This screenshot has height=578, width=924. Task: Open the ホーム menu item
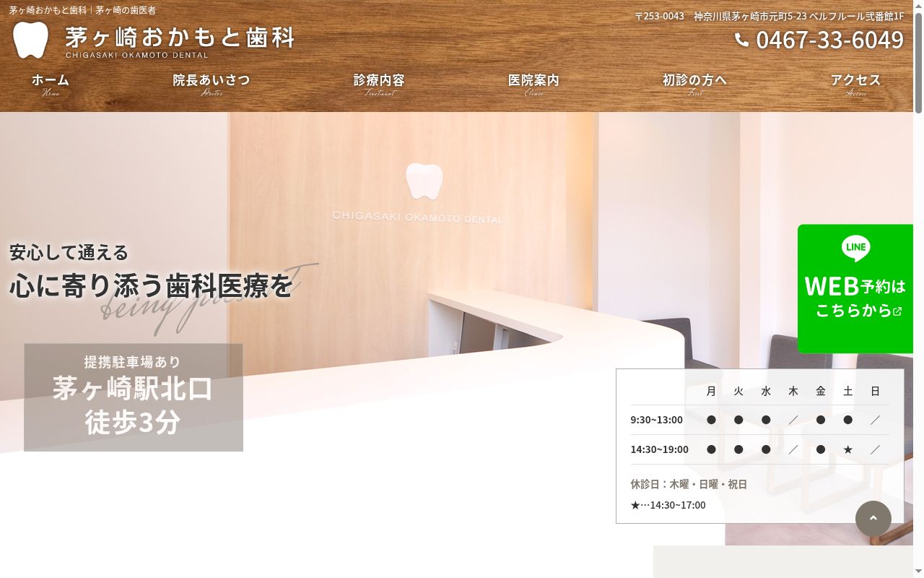[51, 85]
